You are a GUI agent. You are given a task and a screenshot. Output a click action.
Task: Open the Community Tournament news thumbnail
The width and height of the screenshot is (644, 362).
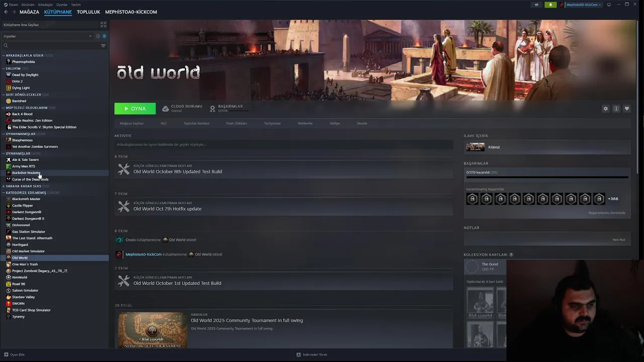pyautogui.click(x=152, y=330)
